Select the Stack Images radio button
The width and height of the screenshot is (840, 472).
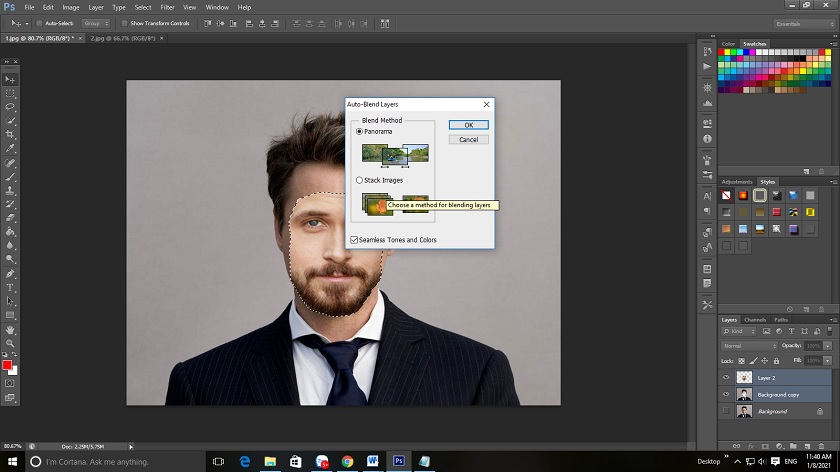click(359, 181)
